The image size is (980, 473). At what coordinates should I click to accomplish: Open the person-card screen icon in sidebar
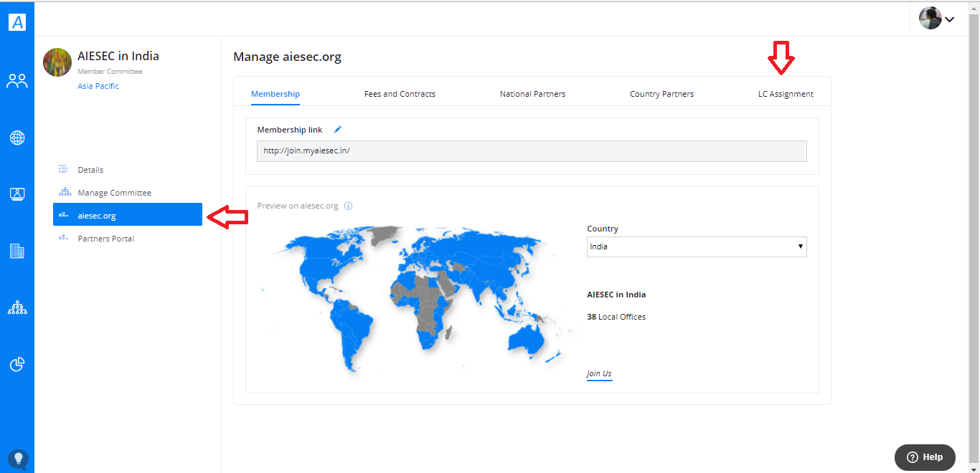click(x=17, y=194)
